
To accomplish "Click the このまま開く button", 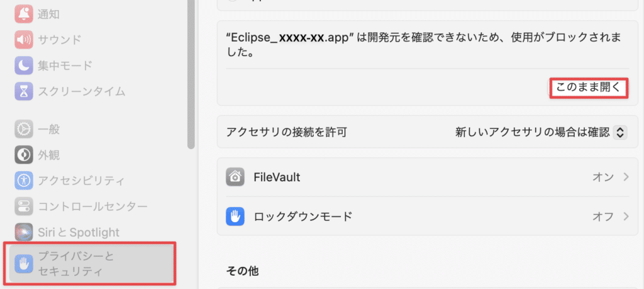I will (589, 88).
